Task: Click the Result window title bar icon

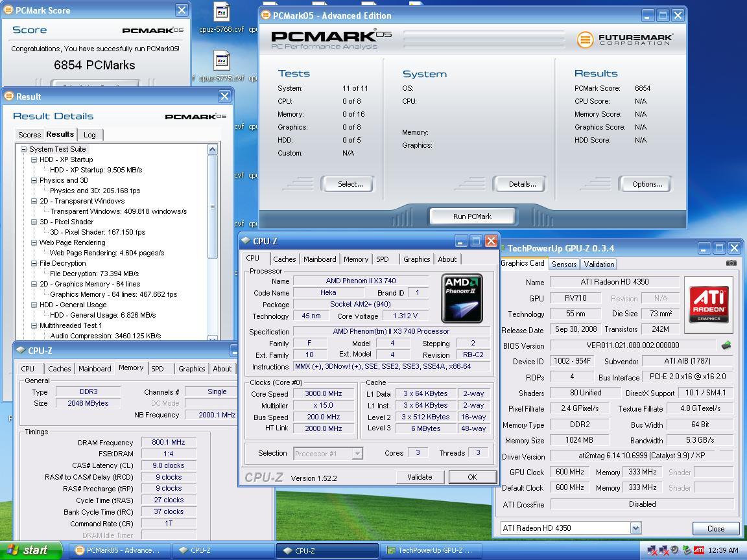Action: (x=9, y=96)
